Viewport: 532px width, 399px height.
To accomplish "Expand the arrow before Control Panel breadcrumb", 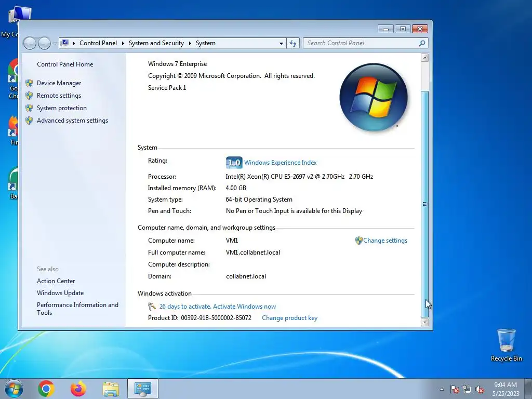I will (74, 43).
